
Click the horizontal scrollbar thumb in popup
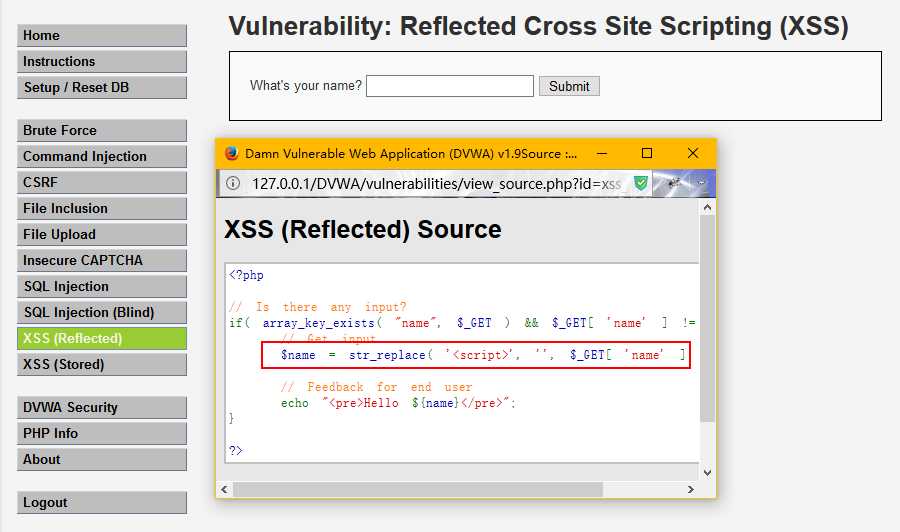coord(418,490)
